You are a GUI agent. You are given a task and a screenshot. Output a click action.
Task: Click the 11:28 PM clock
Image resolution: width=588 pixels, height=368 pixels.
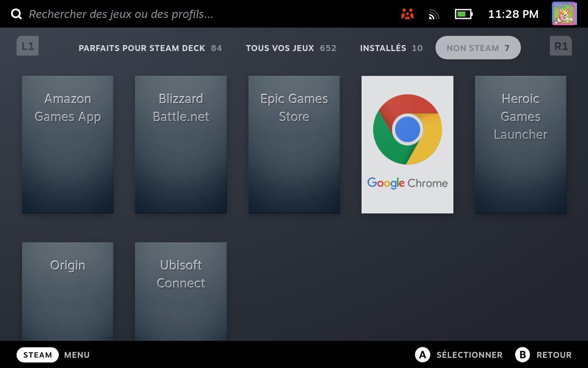click(513, 14)
